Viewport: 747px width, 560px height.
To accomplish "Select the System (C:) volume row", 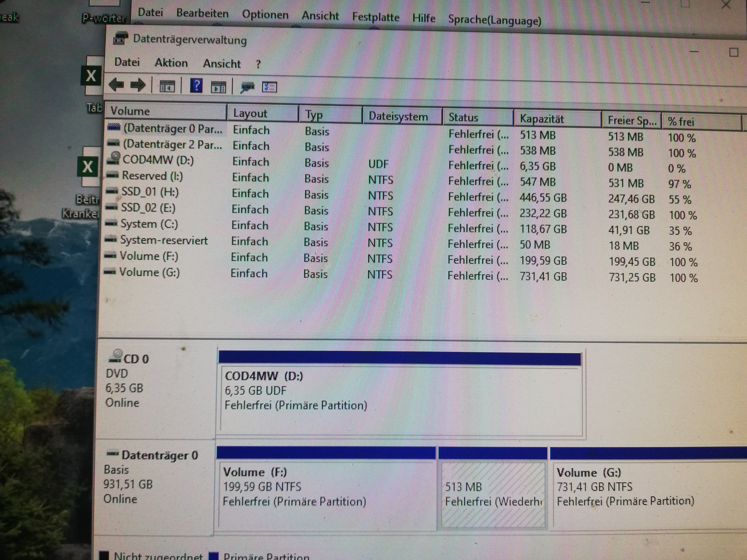I will pos(149,224).
